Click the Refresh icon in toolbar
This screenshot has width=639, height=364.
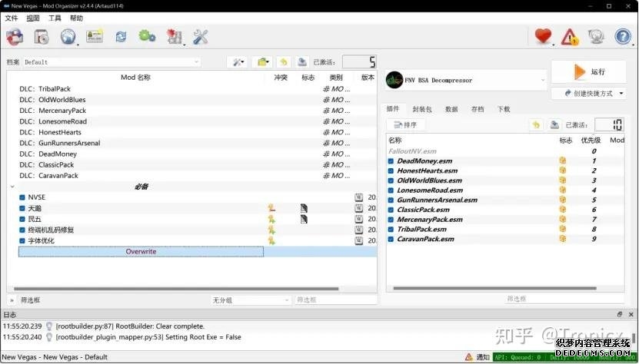(121, 36)
